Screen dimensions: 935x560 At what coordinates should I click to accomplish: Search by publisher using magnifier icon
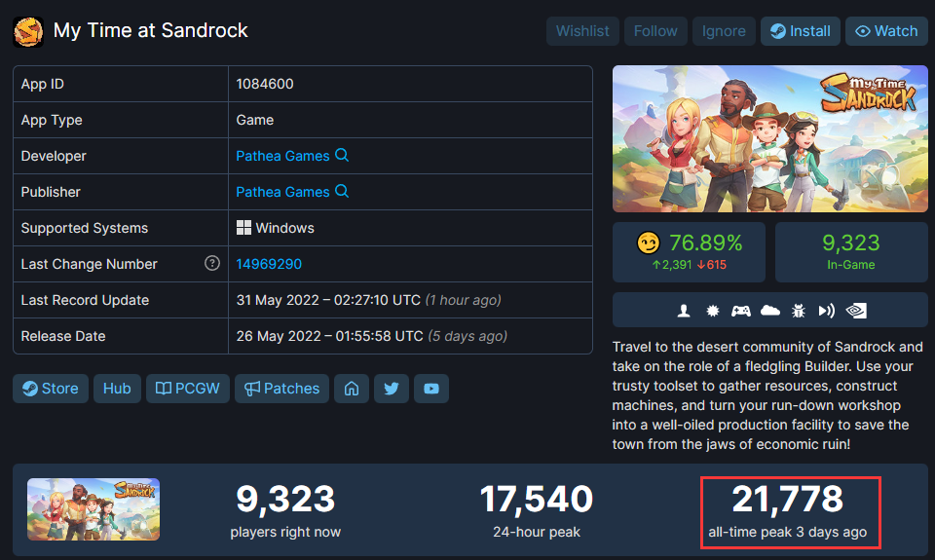(x=342, y=191)
